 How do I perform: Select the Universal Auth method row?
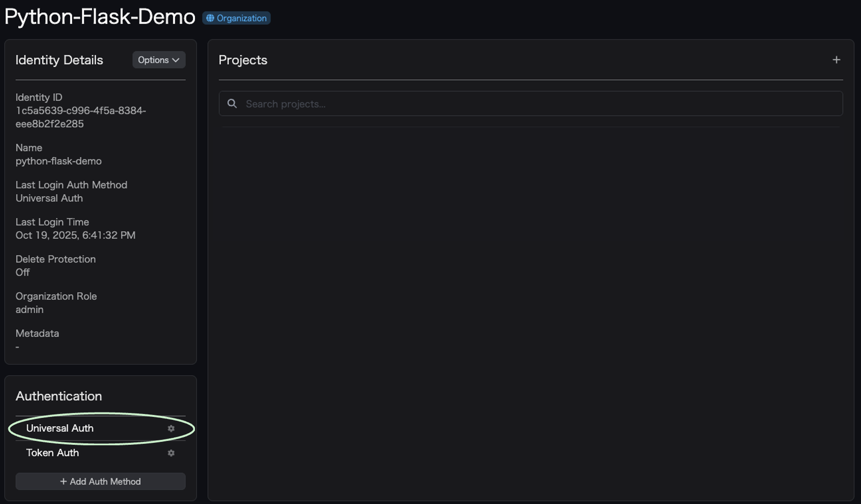coord(100,428)
